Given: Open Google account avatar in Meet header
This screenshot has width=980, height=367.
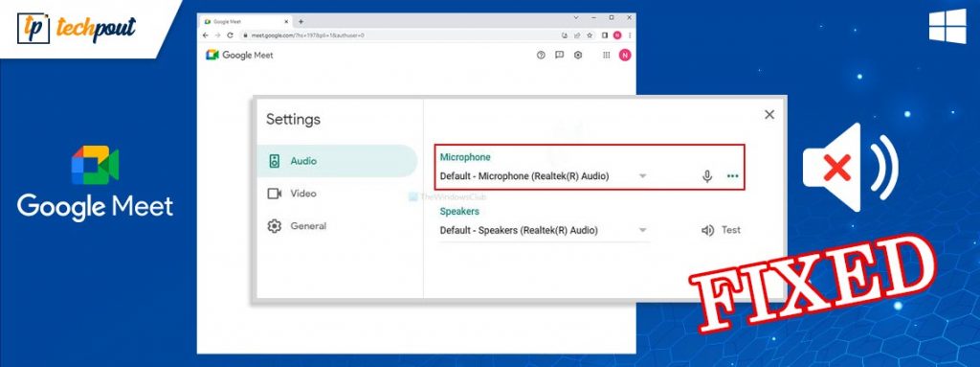Looking at the screenshot, I should [x=625, y=56].
